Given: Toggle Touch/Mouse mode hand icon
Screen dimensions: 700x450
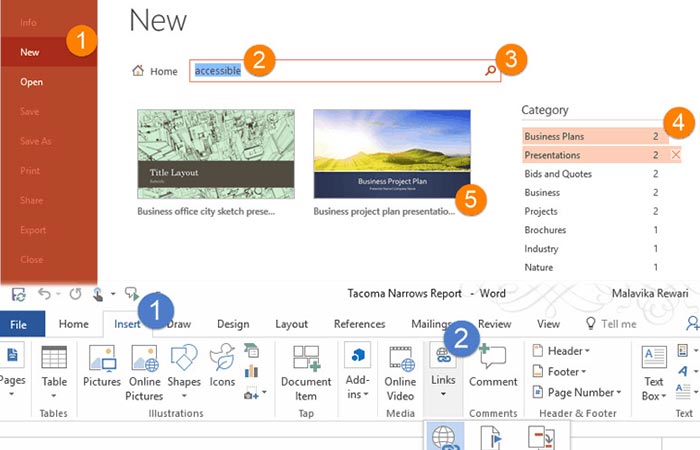Looking at the screenshot, I should click(98, 294).
